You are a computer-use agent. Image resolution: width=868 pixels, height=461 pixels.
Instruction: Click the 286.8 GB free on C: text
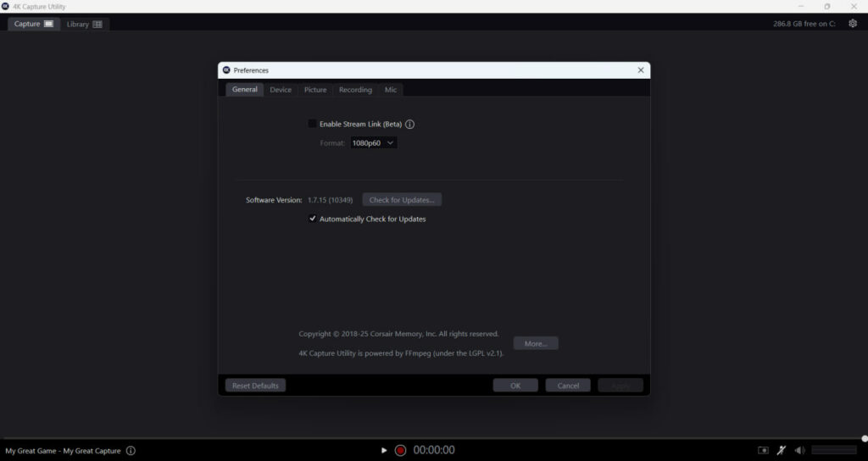[x=804, y=24]
